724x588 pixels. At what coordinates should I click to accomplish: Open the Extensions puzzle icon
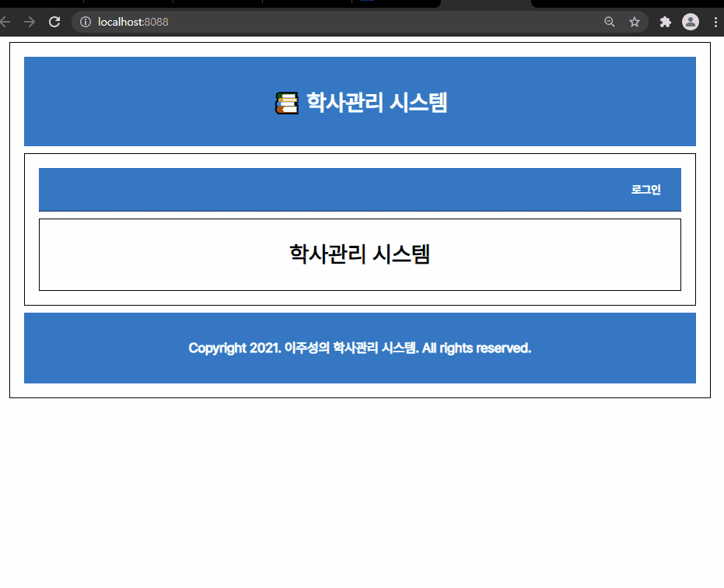[666, 22]
